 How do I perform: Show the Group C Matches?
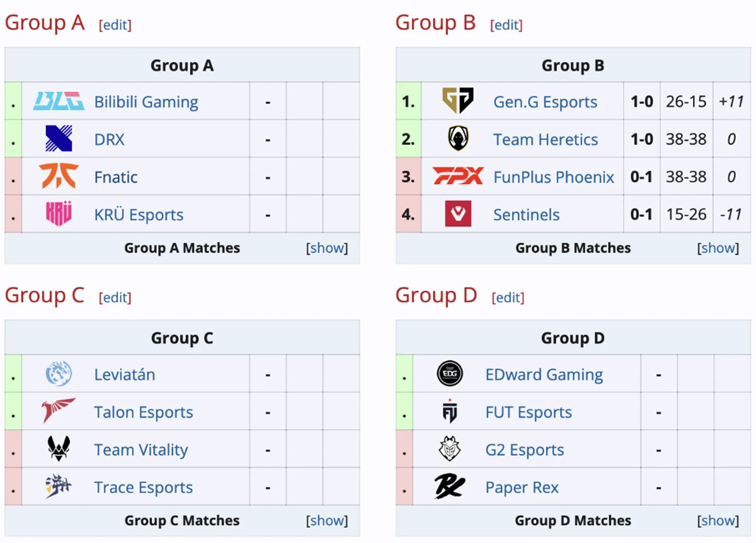(327, 521)
